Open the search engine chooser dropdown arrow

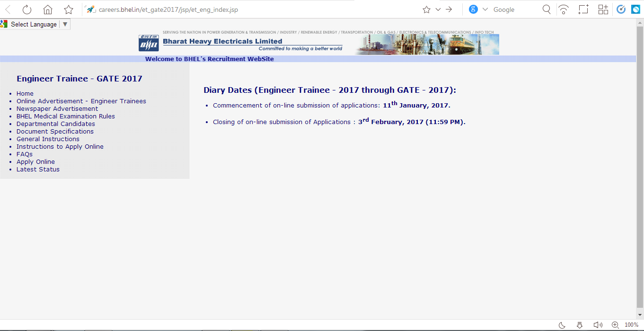[485, 9]
